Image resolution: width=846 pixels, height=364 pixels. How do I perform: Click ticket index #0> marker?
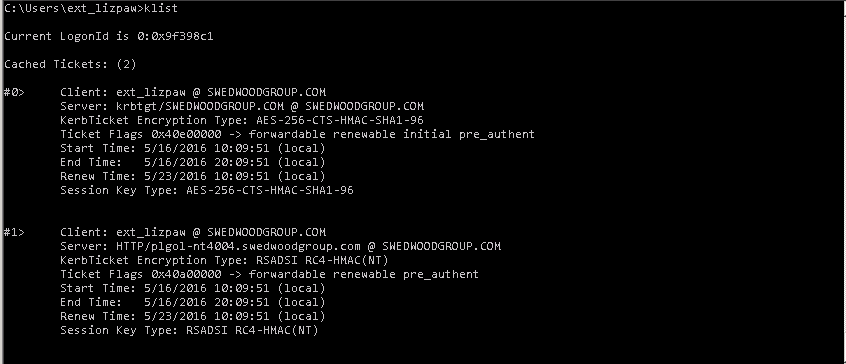point(14,92)
